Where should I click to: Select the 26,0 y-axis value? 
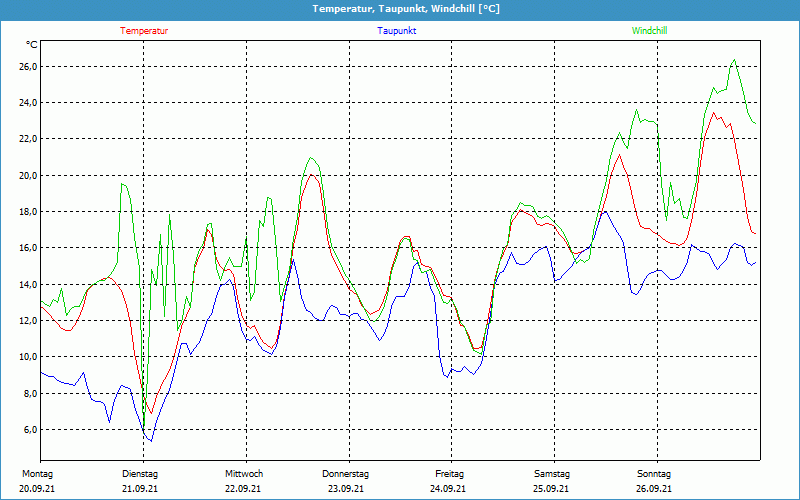point(29,67)
